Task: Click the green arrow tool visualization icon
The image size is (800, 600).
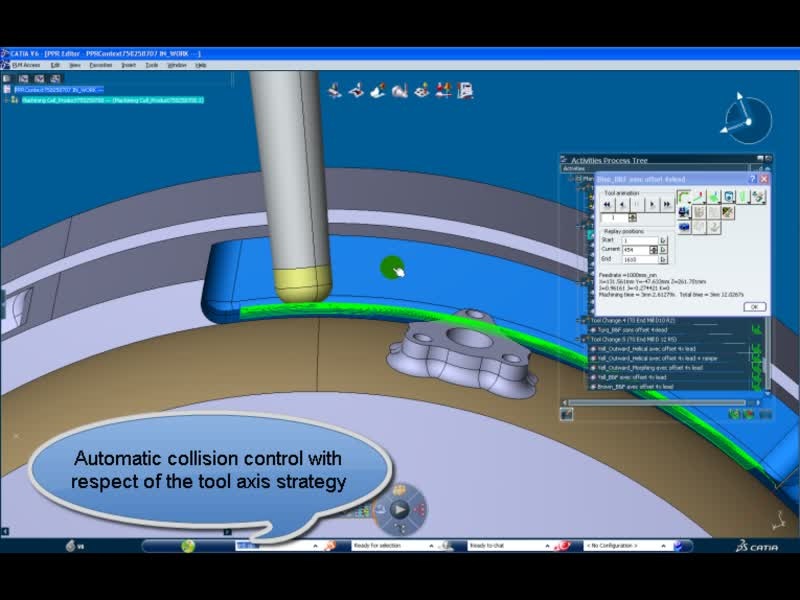Action: point(714,197)
